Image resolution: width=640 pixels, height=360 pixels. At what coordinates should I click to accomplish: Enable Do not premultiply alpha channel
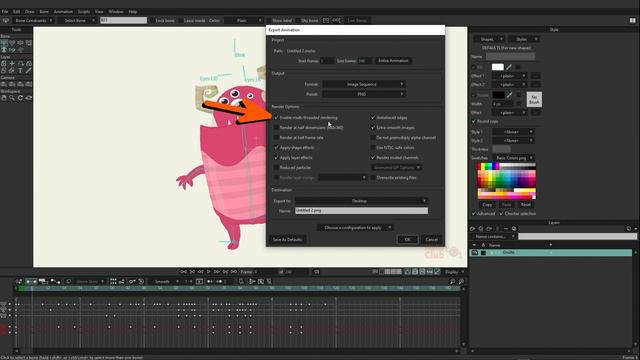tap(373, 138)
